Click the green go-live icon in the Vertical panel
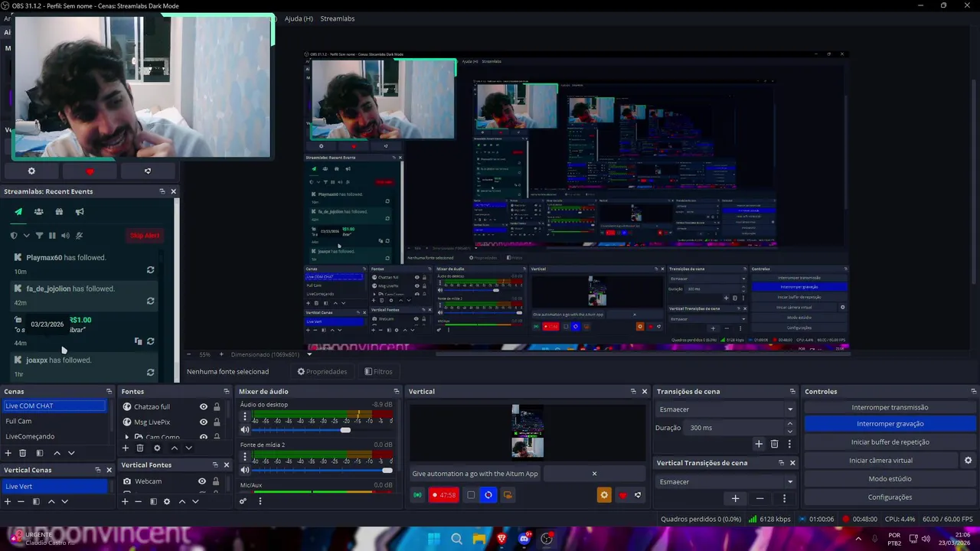The width and height of the screenshot is (980, 551). pos(417,495)
